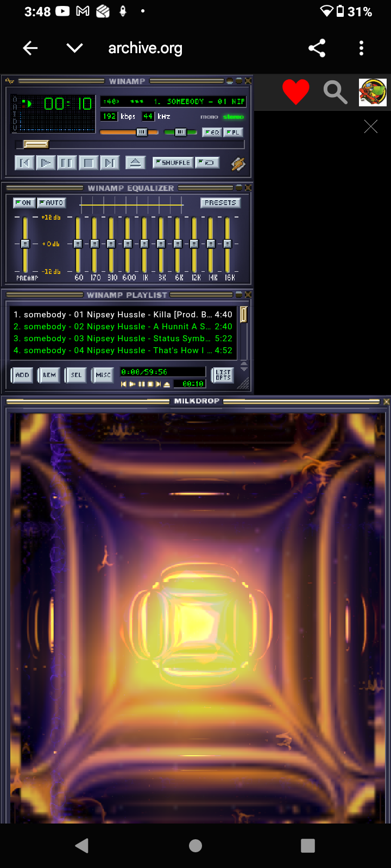Tap the browser share icon
This screenshot has width=391, height=868.
pyautogui.click(x=317, y=48)
